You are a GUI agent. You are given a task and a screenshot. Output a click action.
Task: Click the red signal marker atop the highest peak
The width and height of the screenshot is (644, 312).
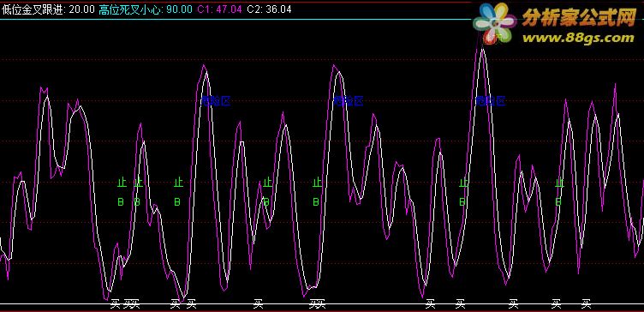coord(490,39)
